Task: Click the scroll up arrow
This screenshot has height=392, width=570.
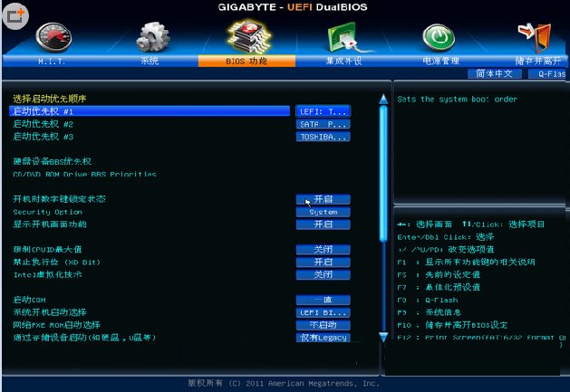Action: [383, 99]
